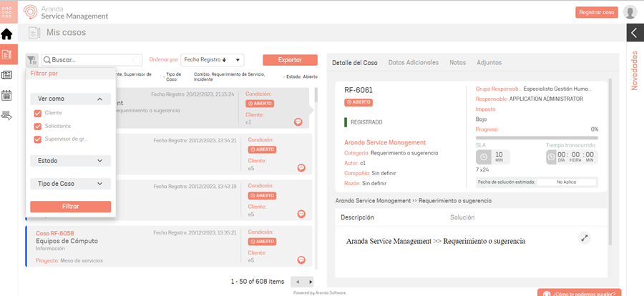Screen dimensions: 644x296
Task: Click the APPLICATION ADMINISTRATOR responsible value
Action: point(546,99)
